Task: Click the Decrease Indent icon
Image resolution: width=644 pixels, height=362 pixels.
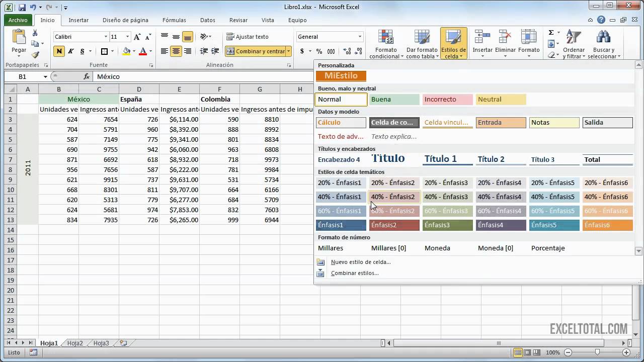Action: (x=204, y=51)
